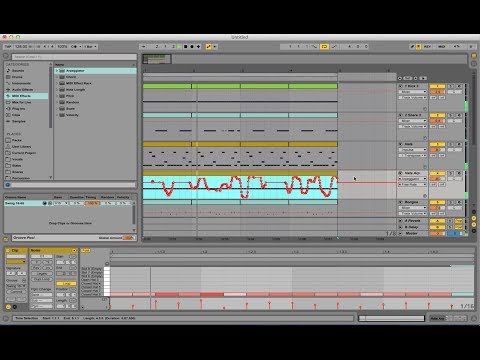Expand the MIDI Effect Rack folder
Image resolution: width=480 pixels, height=360 pixels.
[57, 83]
